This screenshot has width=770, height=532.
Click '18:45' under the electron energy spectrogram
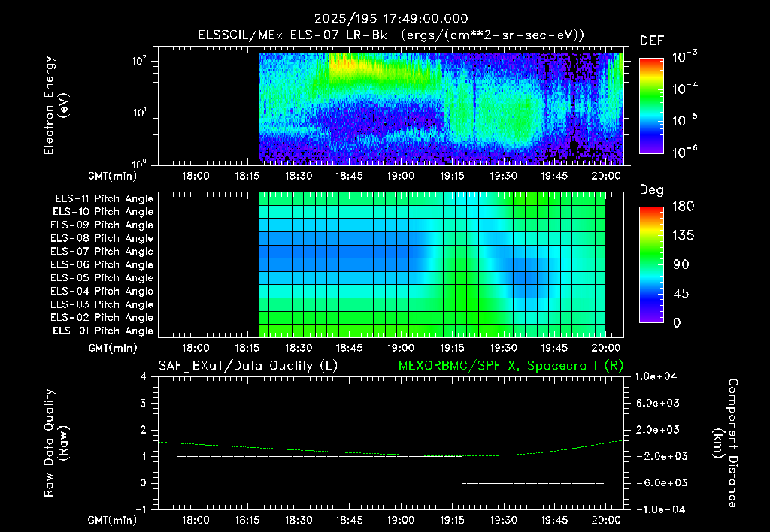[349, 176]
